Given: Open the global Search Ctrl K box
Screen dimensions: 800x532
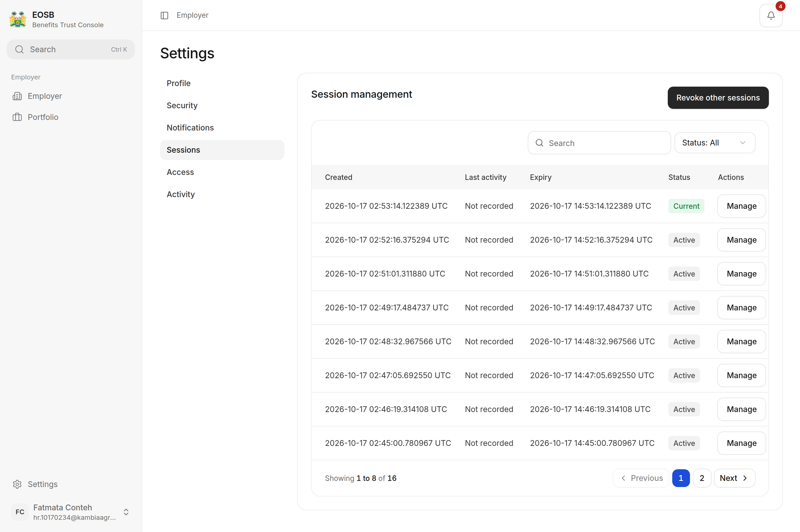Looking at the screenshot, I should coord(71,49).
